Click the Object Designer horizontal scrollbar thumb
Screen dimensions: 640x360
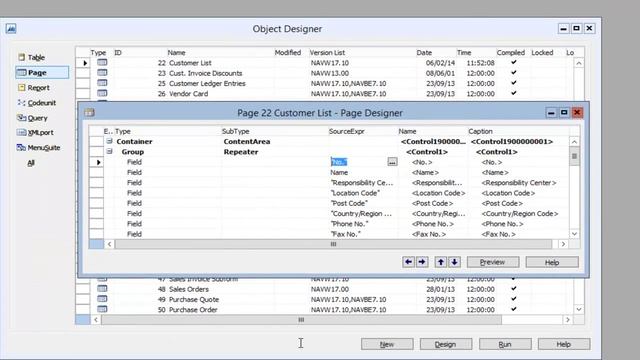301,320
